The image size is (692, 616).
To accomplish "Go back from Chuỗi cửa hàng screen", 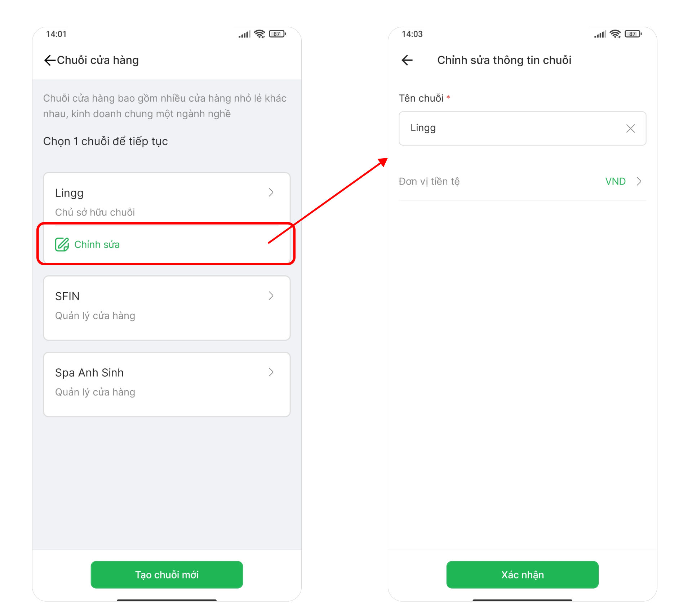I will pos(50,60).
